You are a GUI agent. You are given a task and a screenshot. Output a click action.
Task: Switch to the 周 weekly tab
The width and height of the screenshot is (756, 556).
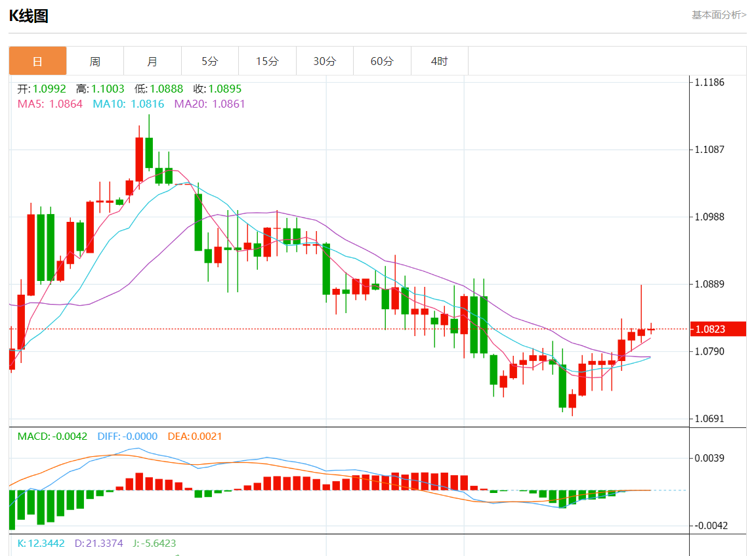point(95,61)
